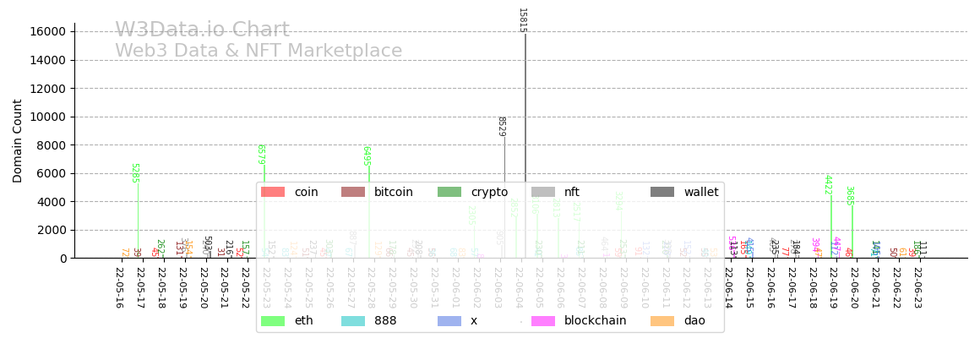Click the nft legend swatch
The image size is (980, 338).
(543, 193)
